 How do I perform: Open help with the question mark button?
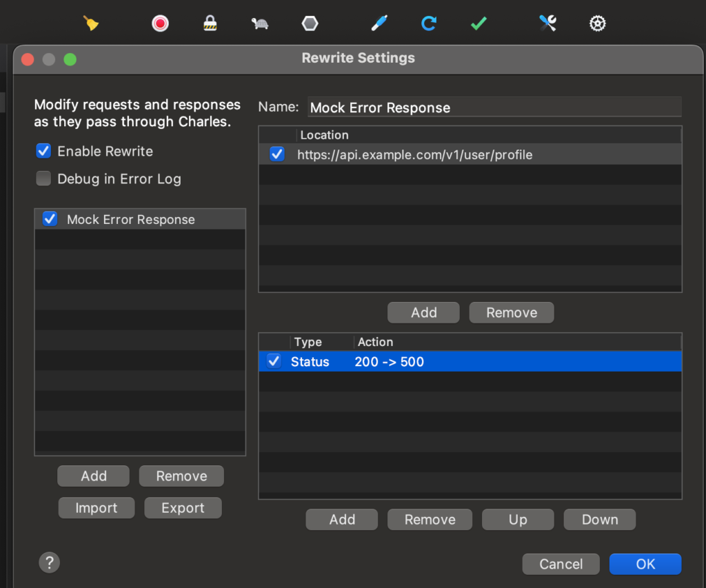tap(50, 562)
